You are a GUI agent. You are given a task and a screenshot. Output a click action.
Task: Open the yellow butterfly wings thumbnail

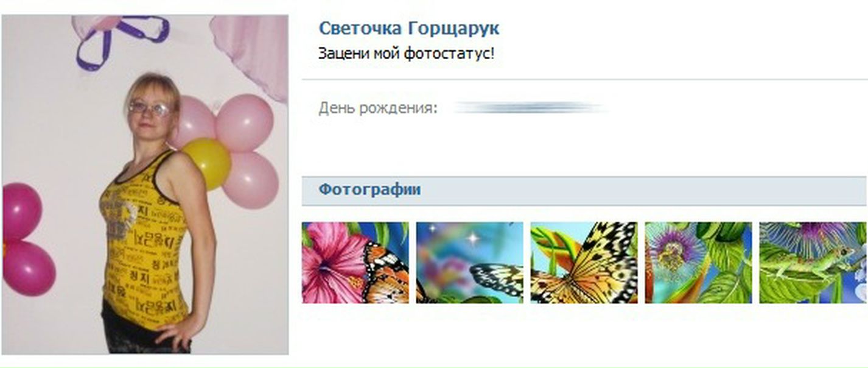pos(584,263)
